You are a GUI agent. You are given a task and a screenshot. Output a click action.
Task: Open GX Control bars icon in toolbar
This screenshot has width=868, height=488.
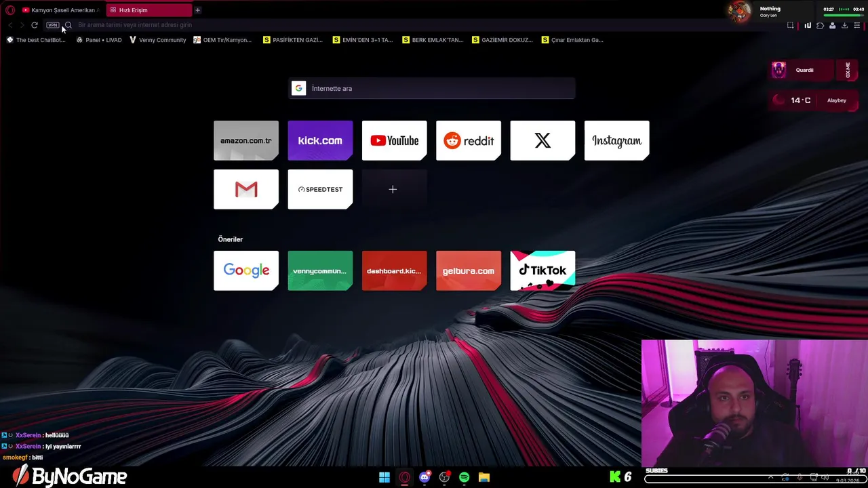click(x=808, y=25)
